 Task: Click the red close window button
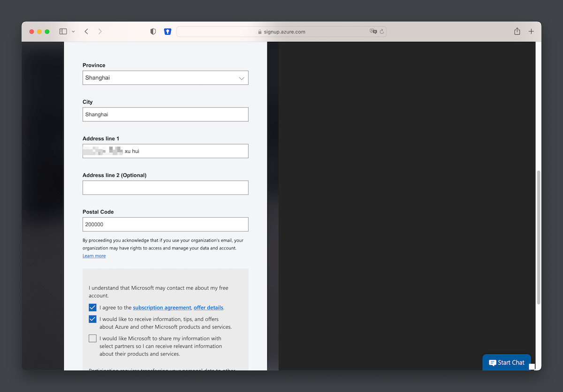32,31
